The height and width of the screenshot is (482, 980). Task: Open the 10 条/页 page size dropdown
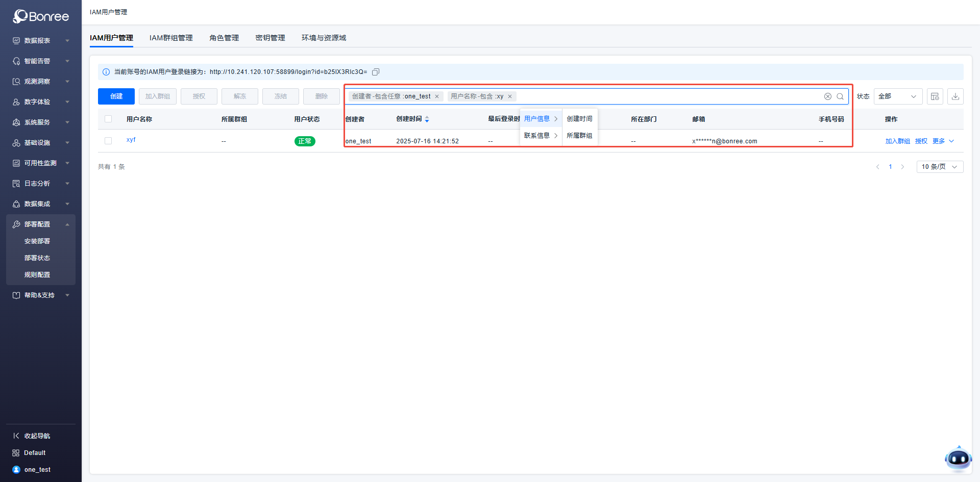(x=939, y=167)
